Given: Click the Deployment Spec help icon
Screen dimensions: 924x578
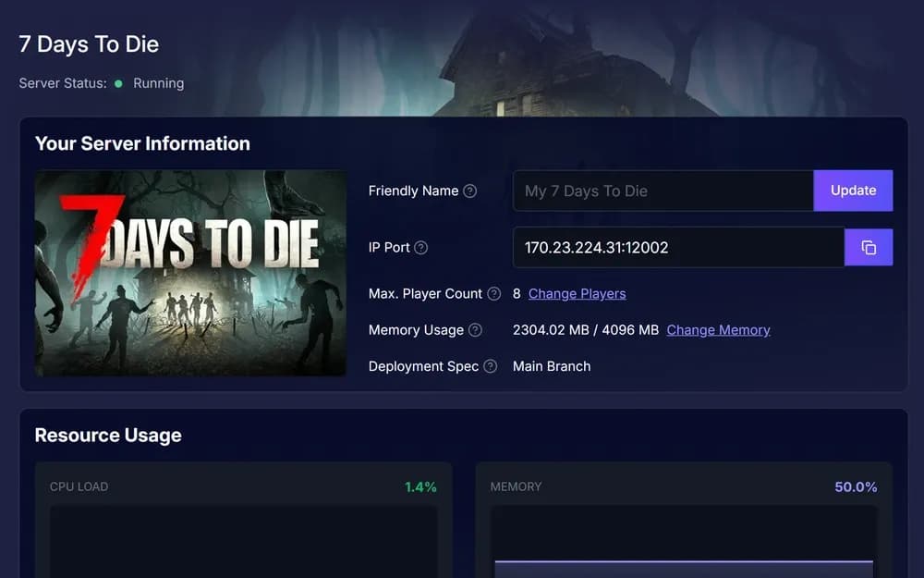Looking at the screenshot, I should click(x=491, y=366).
